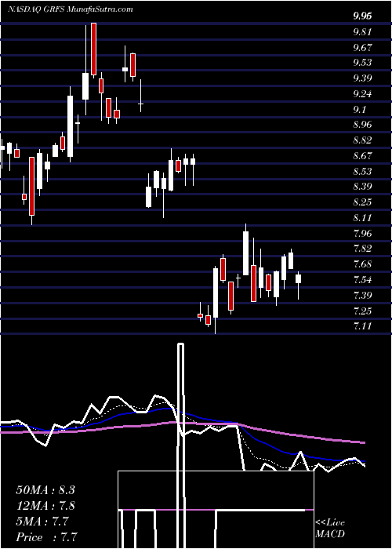This screenshot has width=392, height=549.
Task: Select the 7.39 price label
Action: tap(362, 296)
